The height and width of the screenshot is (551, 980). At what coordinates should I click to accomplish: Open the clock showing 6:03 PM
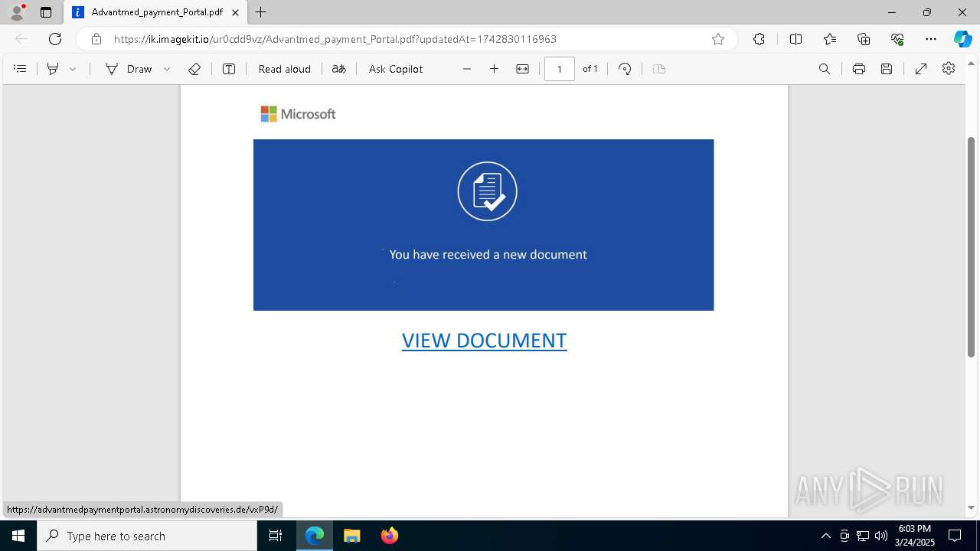(915, 536)
